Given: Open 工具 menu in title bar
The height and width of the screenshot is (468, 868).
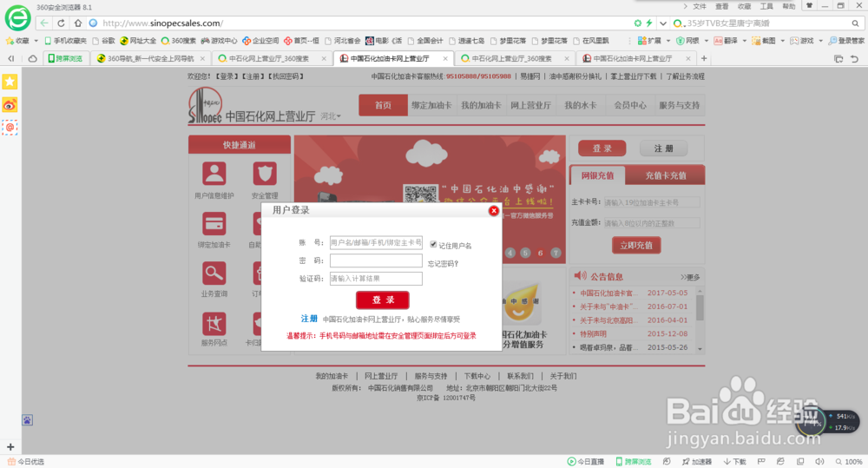Looking at the screenshot, I should pyautogui.click(x=766, y=7).
